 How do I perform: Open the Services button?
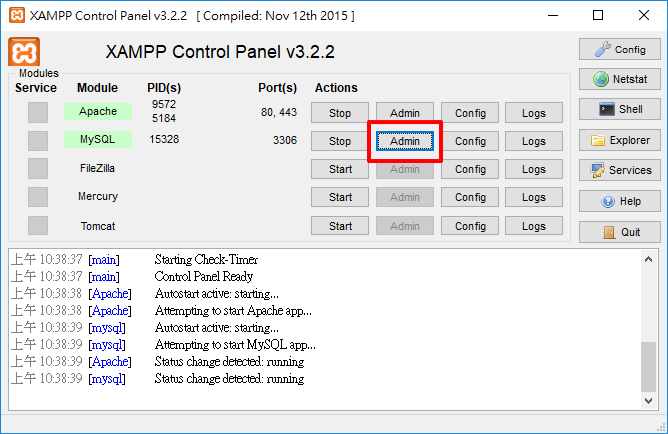click(619, 170)
